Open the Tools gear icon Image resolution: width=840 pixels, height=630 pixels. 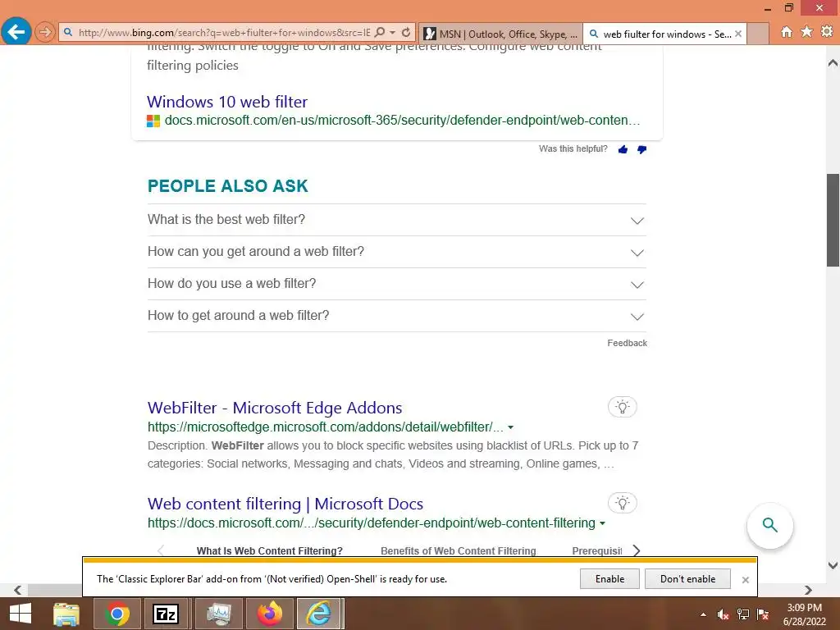(x=827, y=32)
